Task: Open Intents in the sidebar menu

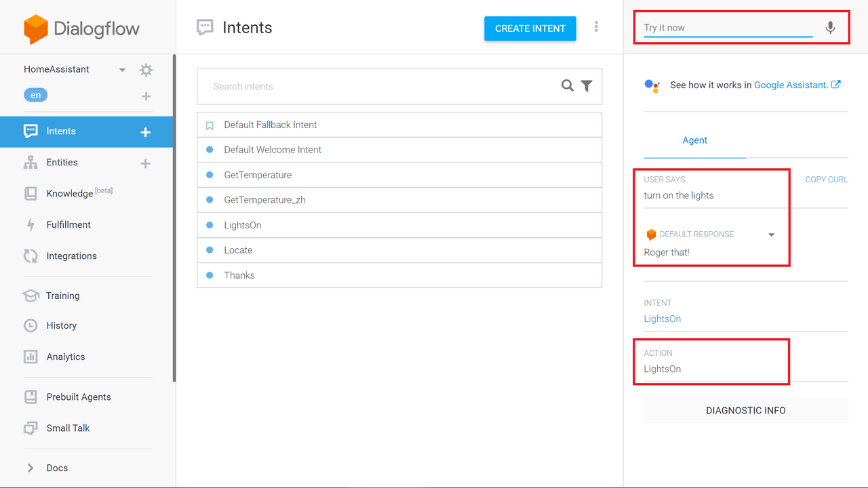Action: [x=61, y=131]
